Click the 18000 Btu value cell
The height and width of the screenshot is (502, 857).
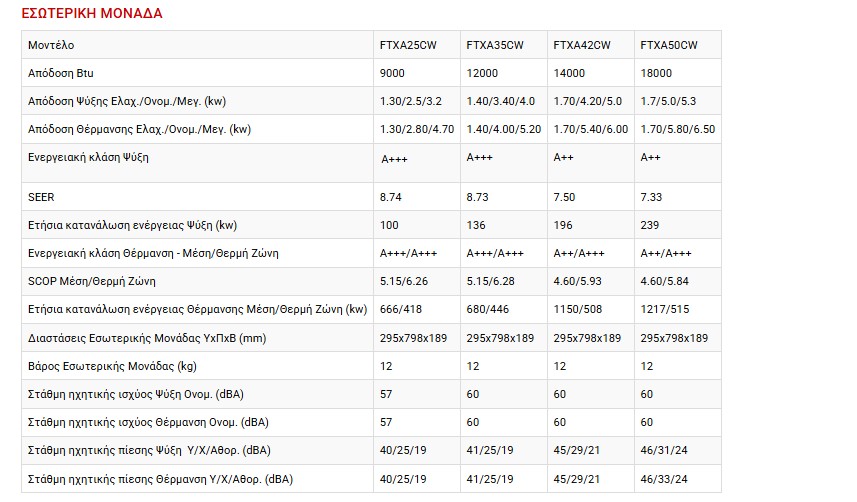click(656, 73)
